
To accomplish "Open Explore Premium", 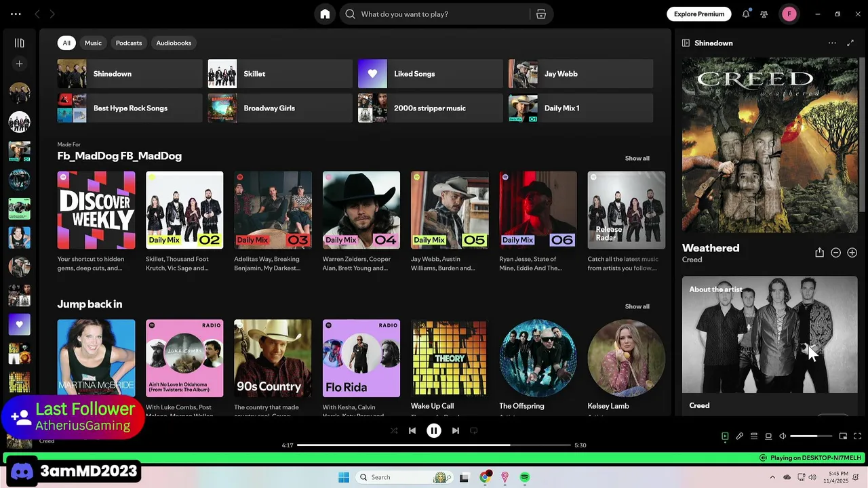I will tap(699, 14).
